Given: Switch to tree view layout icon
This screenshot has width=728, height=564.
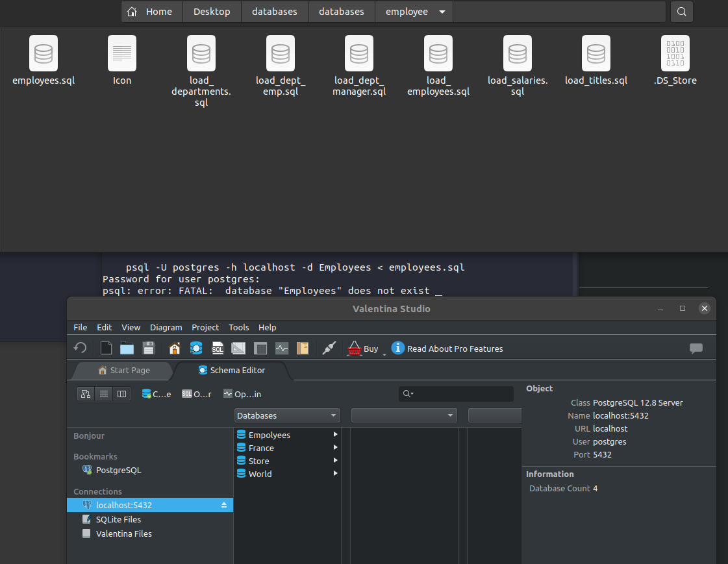Looking at the screenshot, I should pos(86,394).
